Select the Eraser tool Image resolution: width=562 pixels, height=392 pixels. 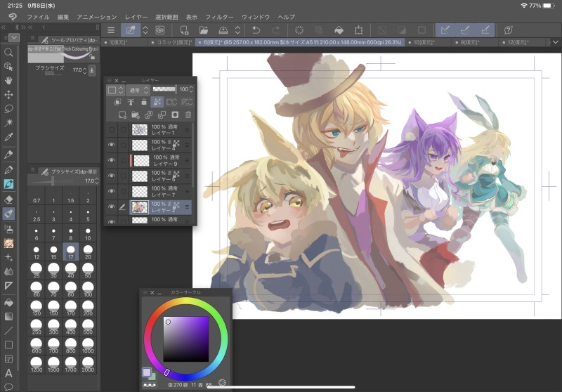8,200
